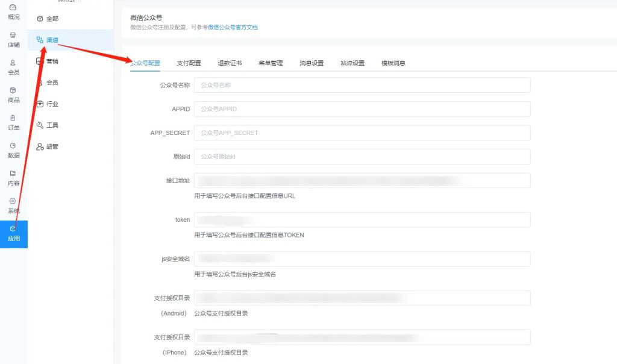Switch to the 站点设置 tab
The width and height of the screenshot is (617, 364).
pyautogui.click(x=352, y=63)
